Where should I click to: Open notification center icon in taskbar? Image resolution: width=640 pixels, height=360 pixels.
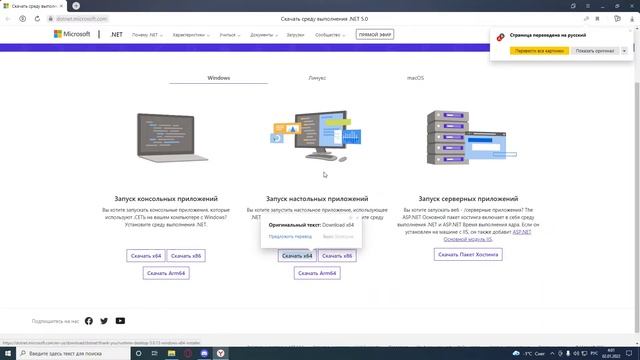tap(629, 353)
